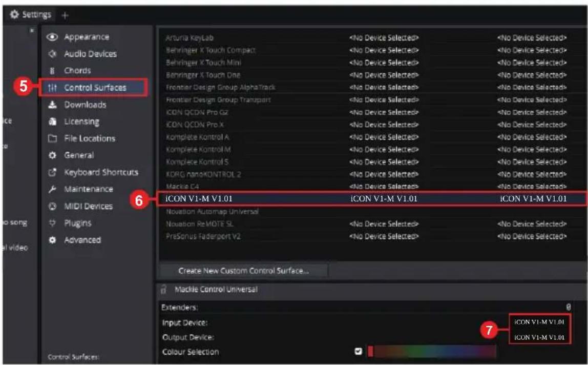
Task: Click the Extenders value showing 0
Action: [569, 307]
